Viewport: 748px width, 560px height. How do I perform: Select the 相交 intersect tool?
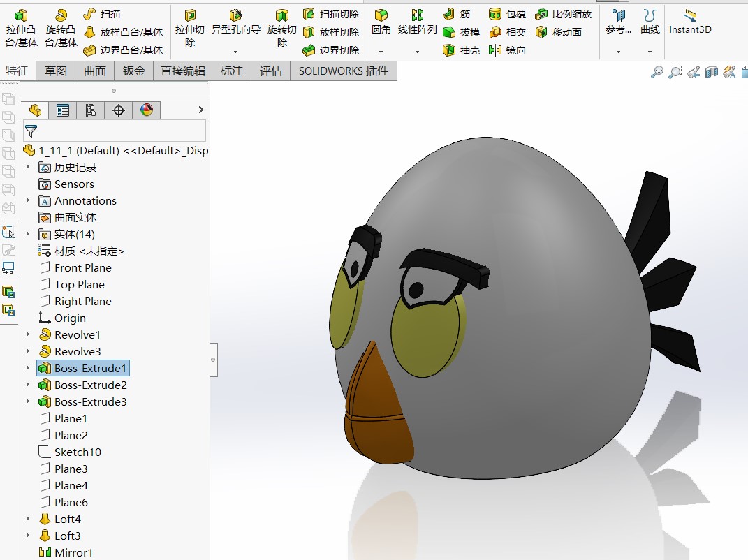click(508, 32)
